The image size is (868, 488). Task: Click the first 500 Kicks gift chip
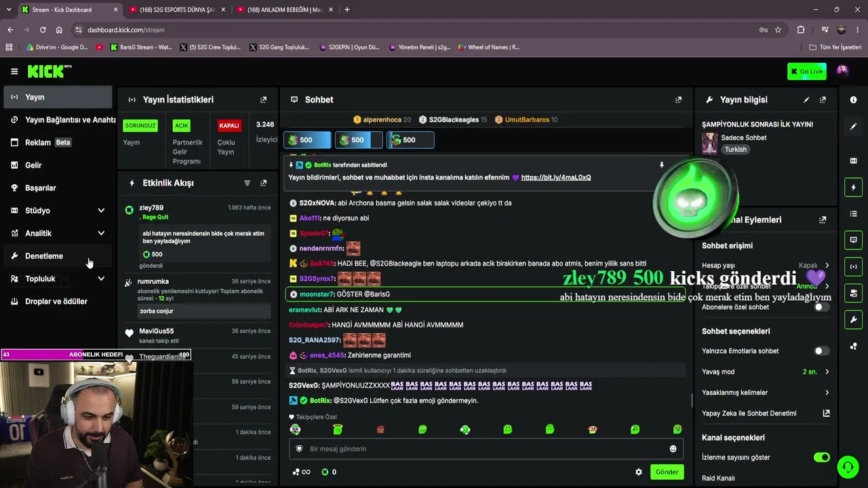coord(307,140)
